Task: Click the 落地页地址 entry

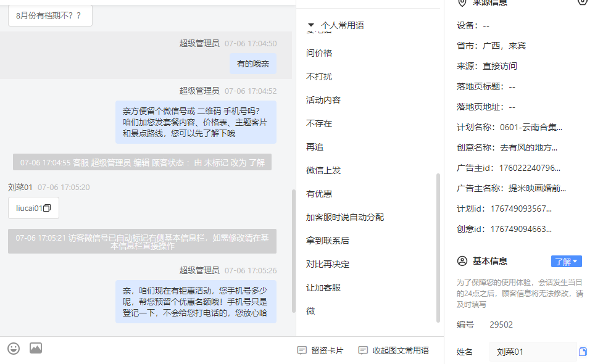Action: [x=486, y=107]
